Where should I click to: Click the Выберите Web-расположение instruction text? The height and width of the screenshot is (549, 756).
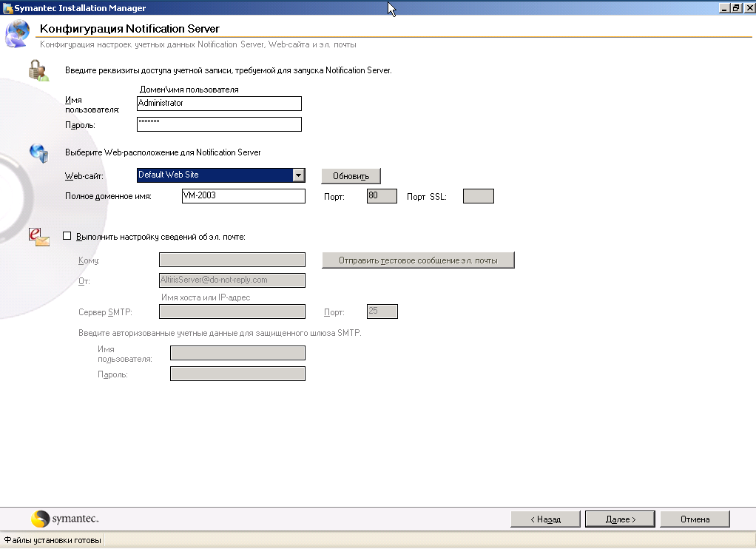point(163,152)
